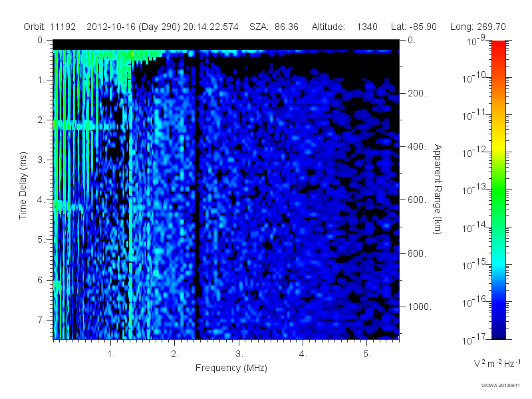This screenshot has width=532, height=399.
Task: Click the '7.' tick on Time Delay axis
Action: point(41,320)
